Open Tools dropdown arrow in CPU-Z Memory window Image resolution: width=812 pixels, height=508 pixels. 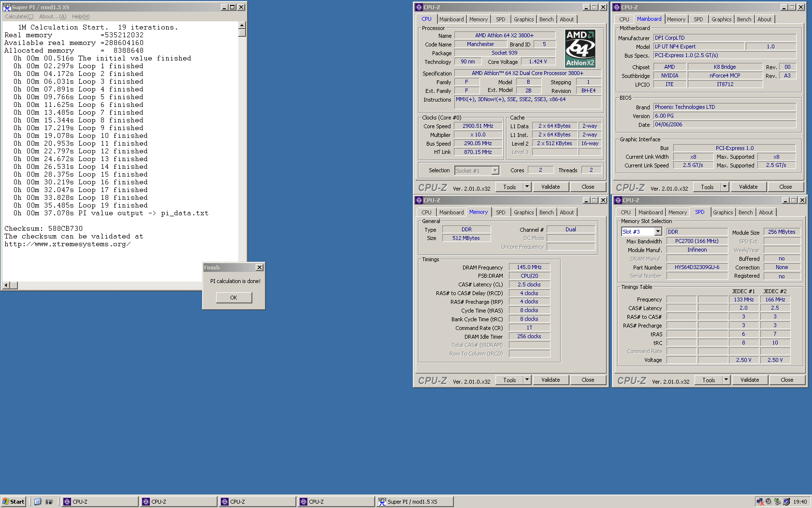click(527, 380)
